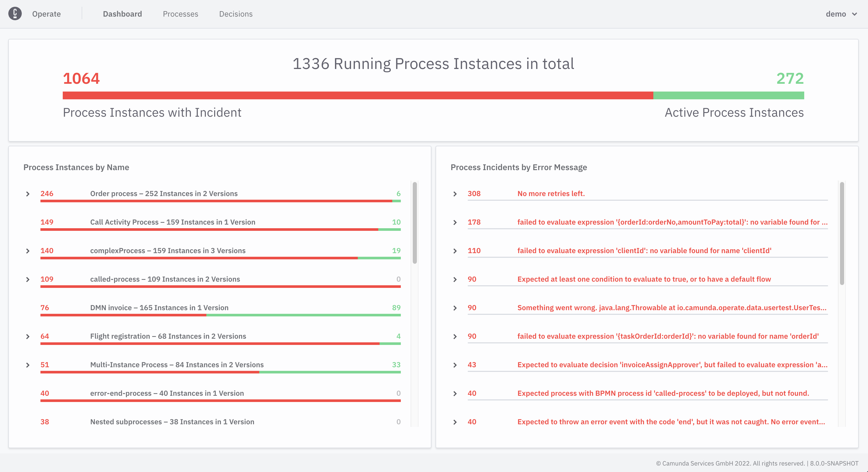The height and width of the screenshot is (472, 868).
Task: Click the Process Instances with Incident count
Action: (81, 77)
